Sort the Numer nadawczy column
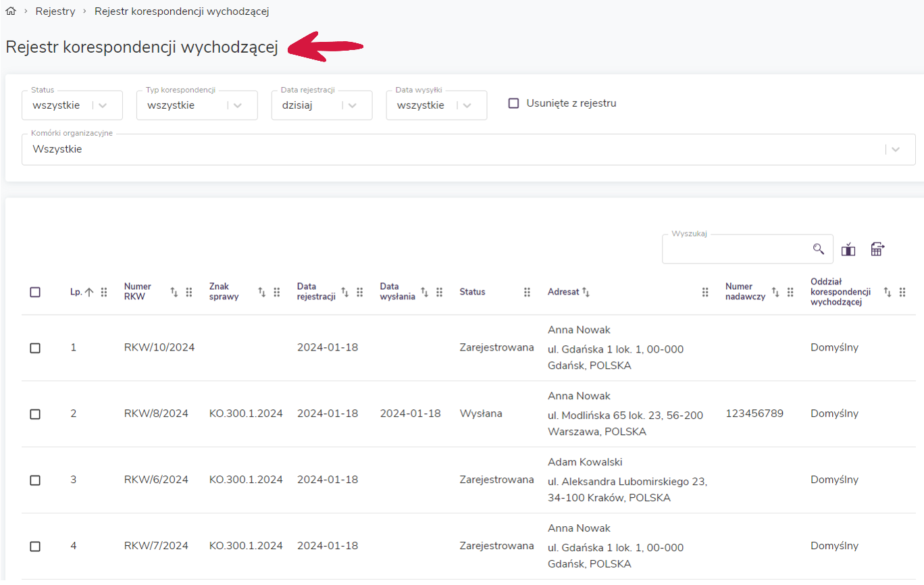Viewport: 924px width, 585px height. (x=775, y=292)
